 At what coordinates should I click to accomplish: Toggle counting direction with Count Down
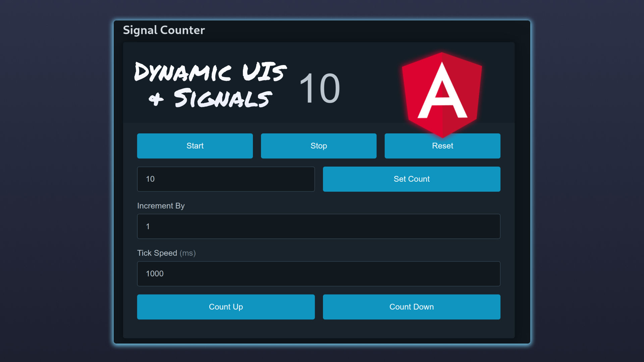coord(411,307)
